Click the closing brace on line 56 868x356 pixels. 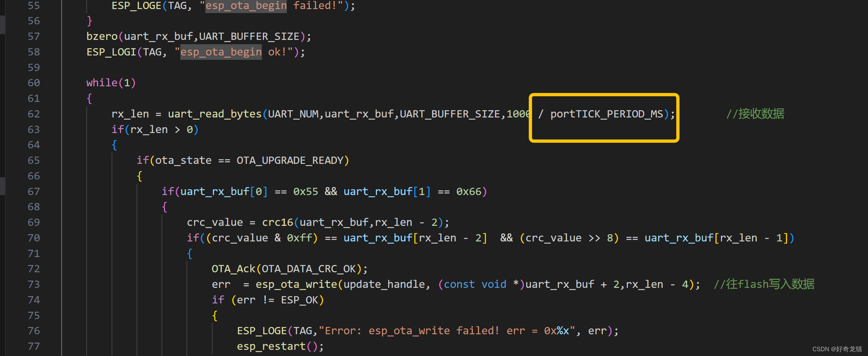[89, 21]
